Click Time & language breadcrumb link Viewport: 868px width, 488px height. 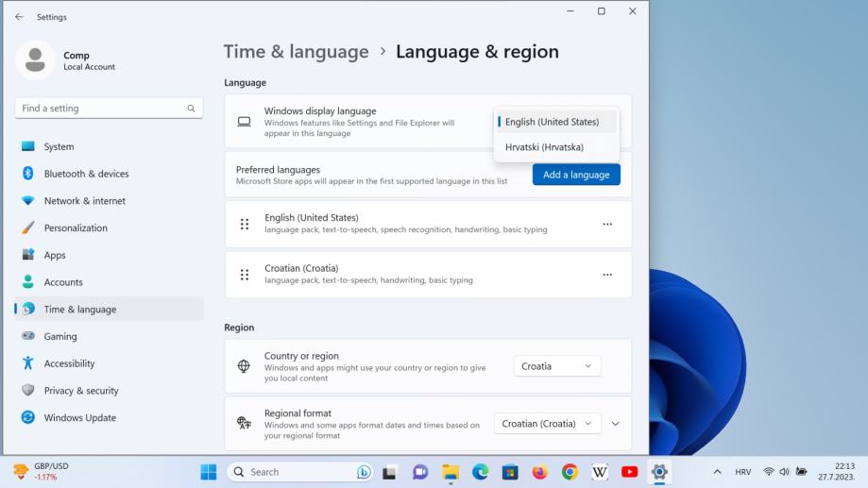coord(297,52)
